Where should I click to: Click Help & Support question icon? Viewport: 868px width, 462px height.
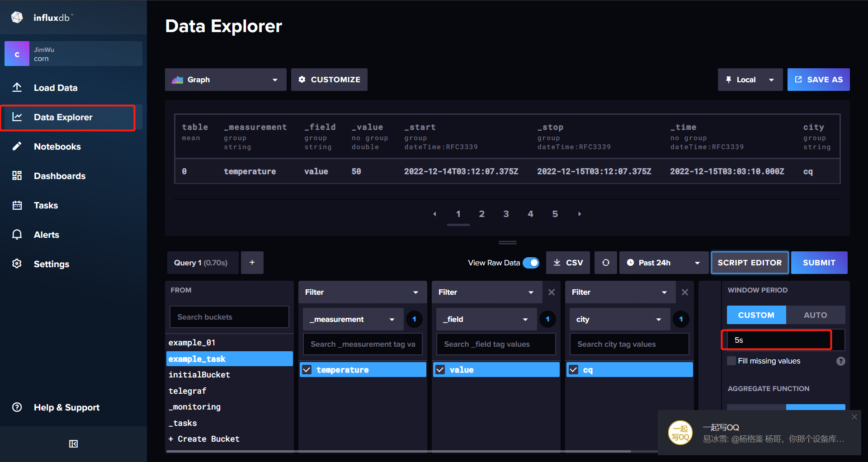coord(17,407)
